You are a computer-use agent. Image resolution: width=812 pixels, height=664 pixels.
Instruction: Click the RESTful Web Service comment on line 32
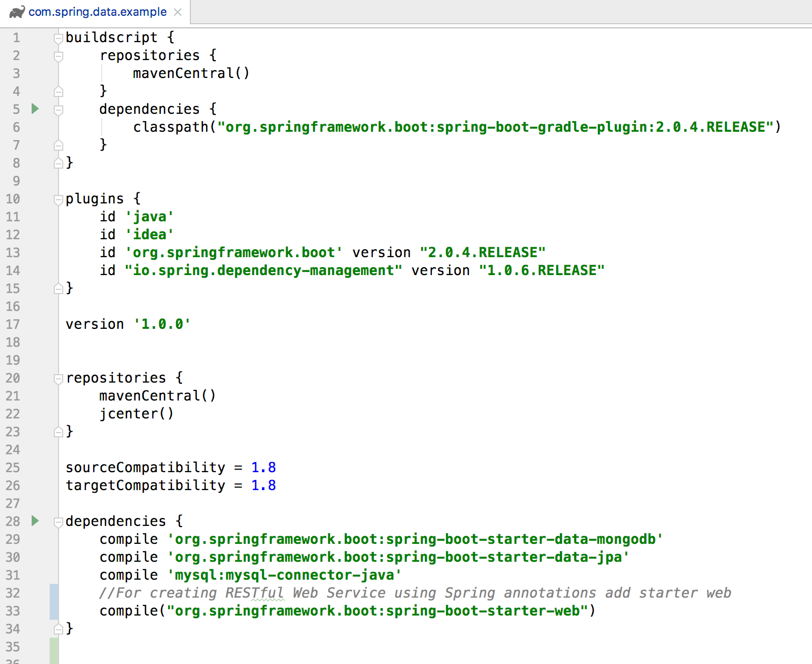click(x=415, y=593)
